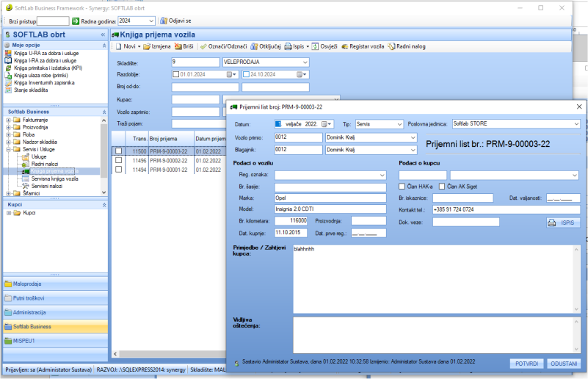Image resolution: width=588 pixels, height=379 pixels.
Task: Click green arrow next to Brzi pristup
Action: point(75,21)
